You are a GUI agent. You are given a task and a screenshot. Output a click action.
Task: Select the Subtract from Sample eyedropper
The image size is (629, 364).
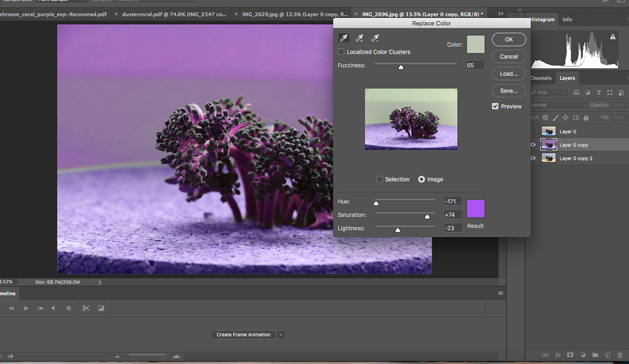(375, 38)
